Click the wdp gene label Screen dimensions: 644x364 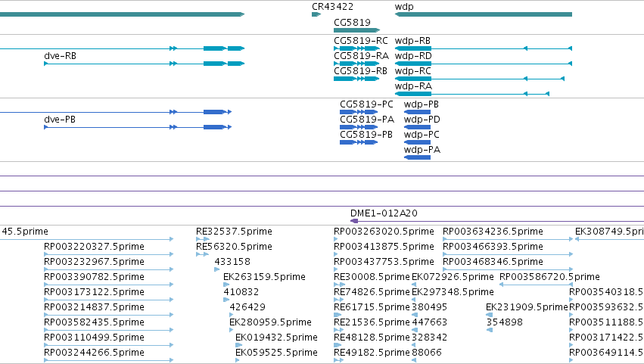(404, 7)
